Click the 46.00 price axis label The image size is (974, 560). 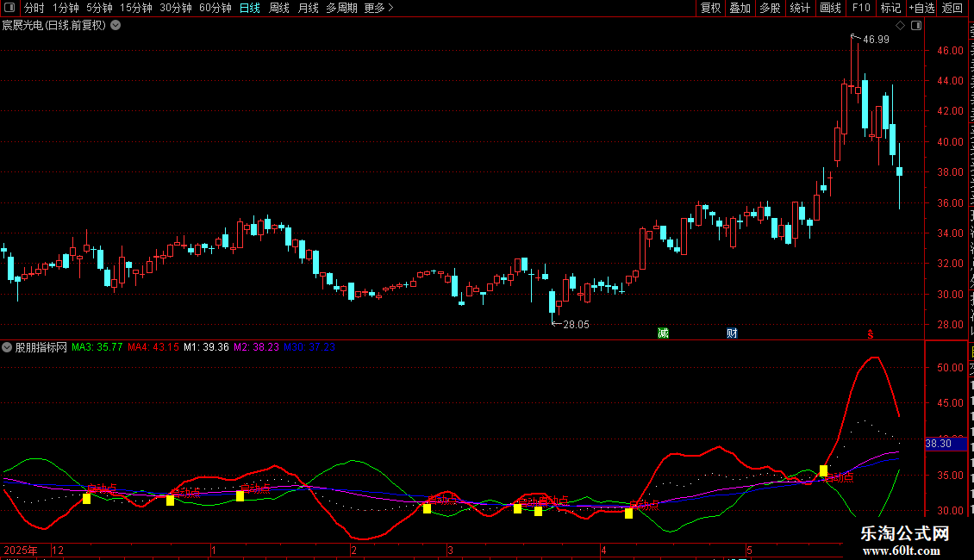pos(950,51)
